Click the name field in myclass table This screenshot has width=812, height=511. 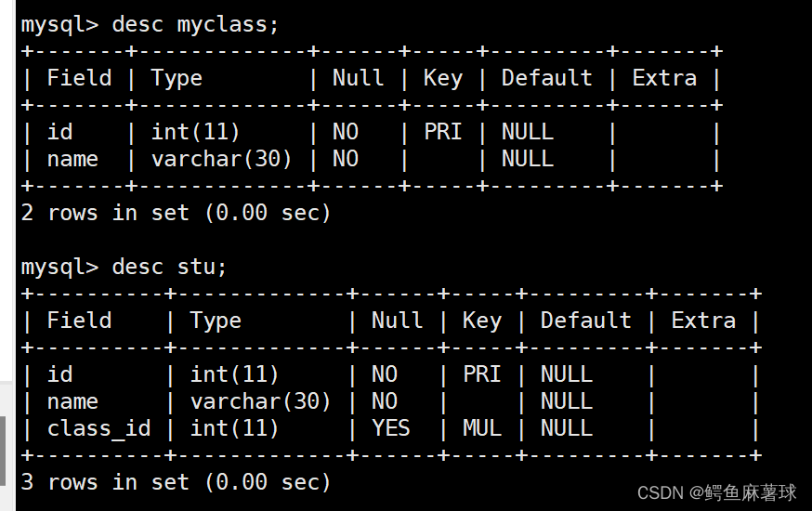click(x=72, y=159)
